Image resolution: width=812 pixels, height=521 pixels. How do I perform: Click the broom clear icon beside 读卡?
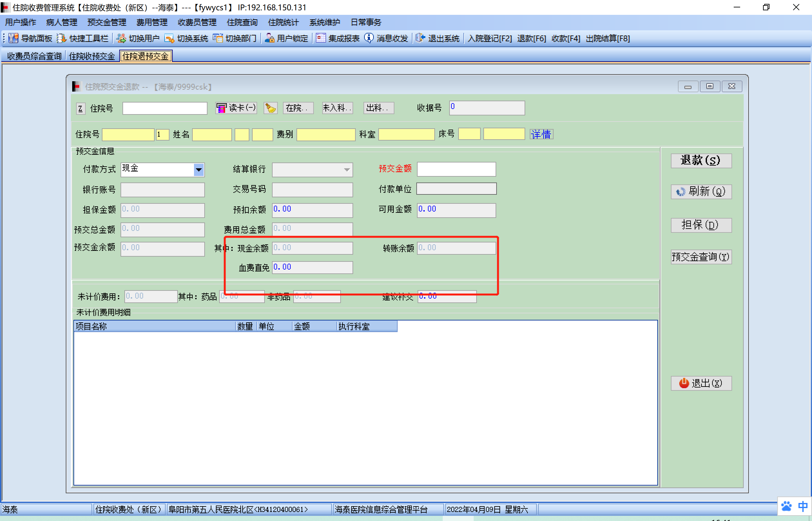coord(270,108)
